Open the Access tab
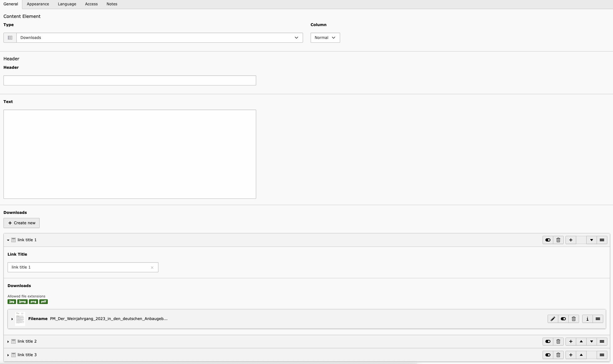Screen dimensions: 613x364 point(91,4)
